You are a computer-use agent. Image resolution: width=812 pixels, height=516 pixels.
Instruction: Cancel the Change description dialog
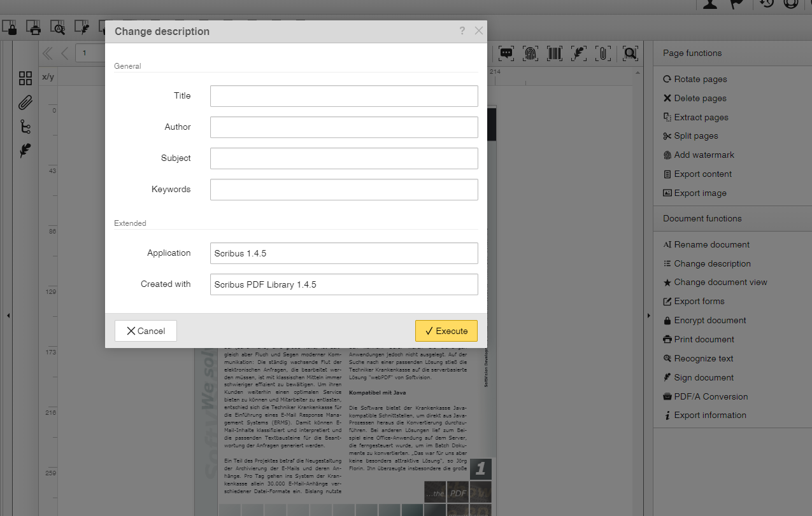(x=145, y=331)
